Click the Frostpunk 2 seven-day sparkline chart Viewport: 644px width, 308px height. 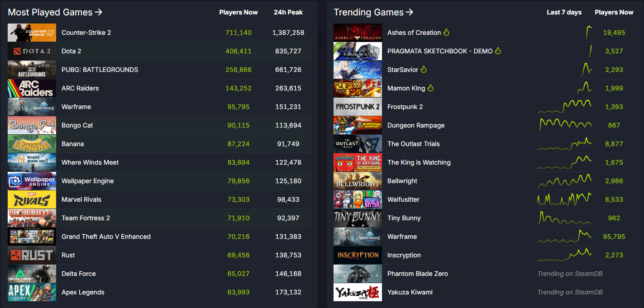(564, 107)
